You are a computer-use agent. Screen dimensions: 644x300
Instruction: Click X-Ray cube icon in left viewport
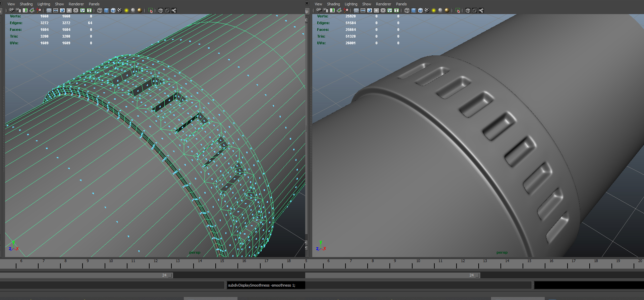pos(161,10)
